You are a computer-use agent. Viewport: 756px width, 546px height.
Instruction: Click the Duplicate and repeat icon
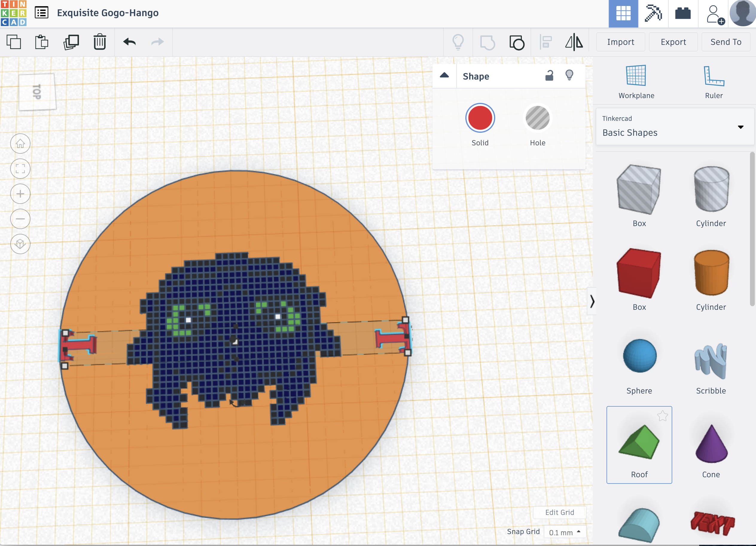(x=71, y=42)
